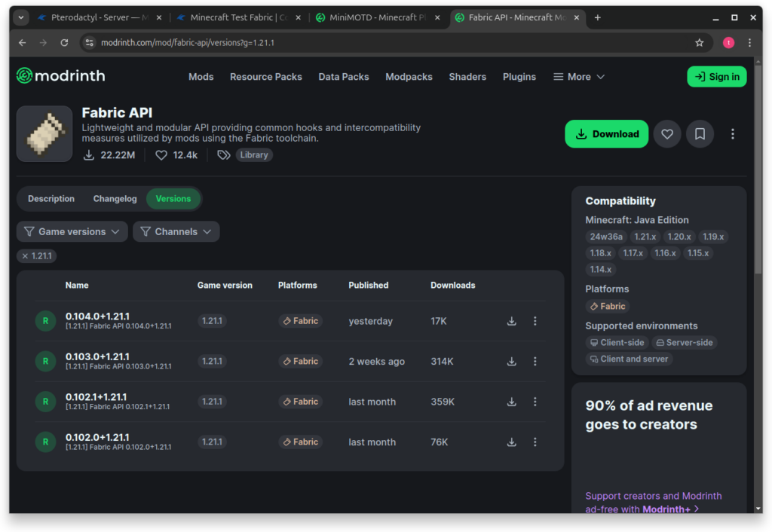Screen dimensions: 772x532
Task: Expand the More navigation menu
Action: pos(579,77)
